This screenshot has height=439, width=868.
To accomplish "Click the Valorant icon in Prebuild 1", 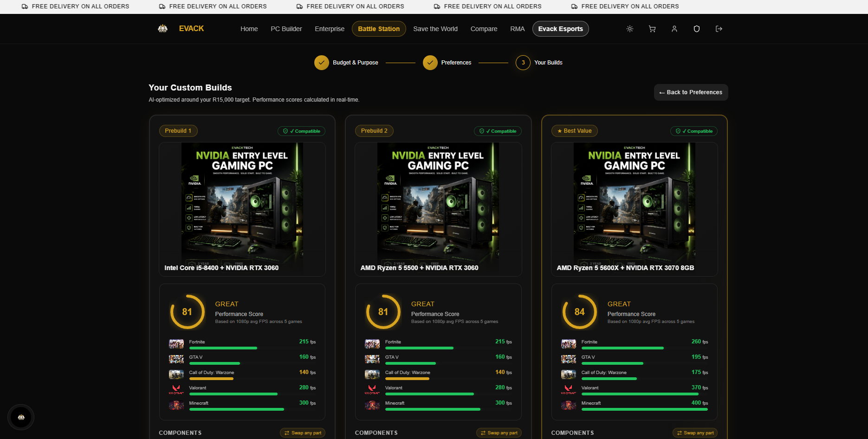I will coord(176,390).
